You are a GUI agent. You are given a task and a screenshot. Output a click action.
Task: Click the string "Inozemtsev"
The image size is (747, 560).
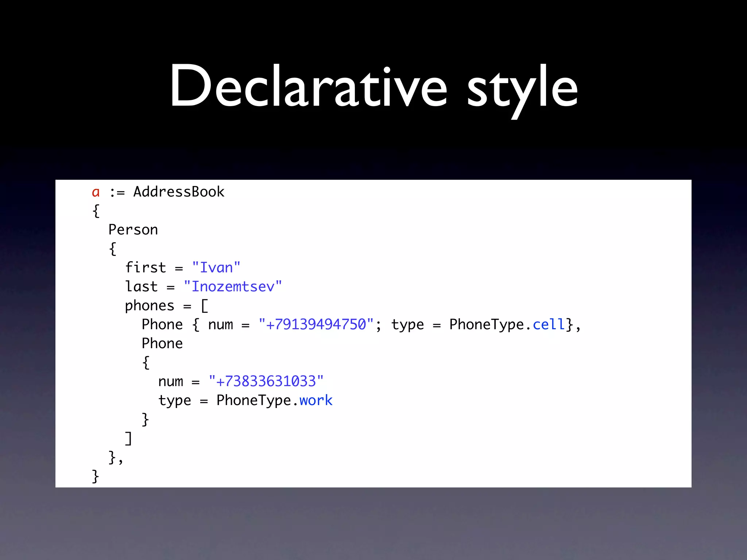pyautogui.click(x=233, y=287)
